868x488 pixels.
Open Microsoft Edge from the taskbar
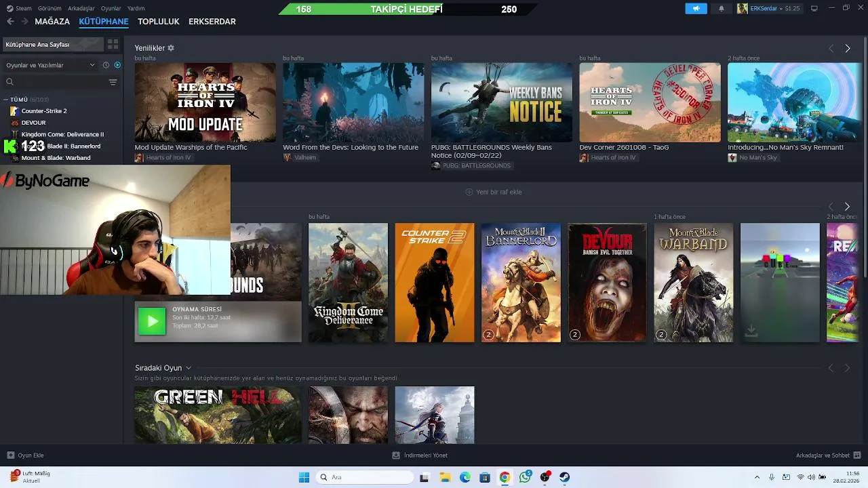[465, 477]
